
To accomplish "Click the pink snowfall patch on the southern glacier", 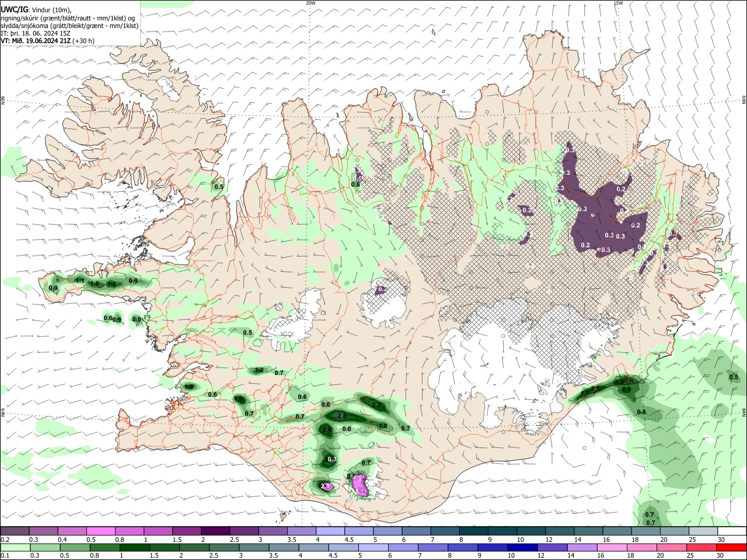I will [x=361, y=485].
